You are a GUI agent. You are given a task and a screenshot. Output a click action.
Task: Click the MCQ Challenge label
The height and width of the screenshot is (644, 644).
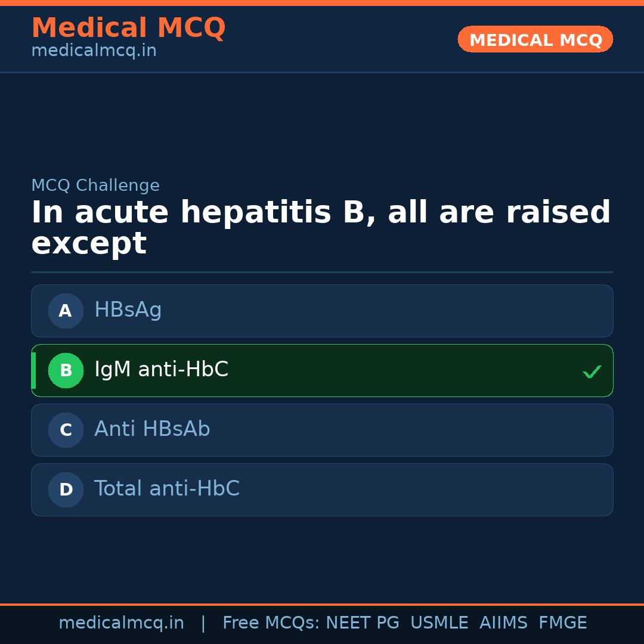(95, 185)
